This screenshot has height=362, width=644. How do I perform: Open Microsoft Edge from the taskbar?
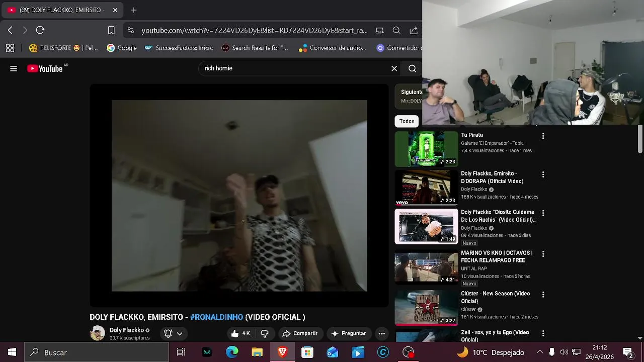point(232,352)
